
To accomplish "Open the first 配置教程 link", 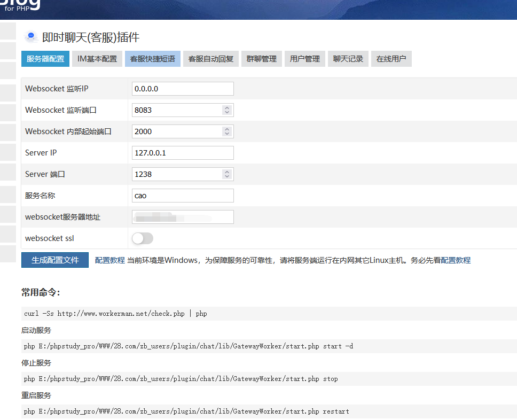I will 109,260.
